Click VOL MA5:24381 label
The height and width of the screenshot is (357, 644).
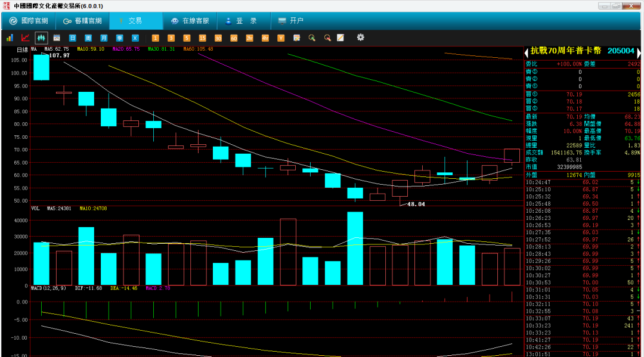coord(59,209)
